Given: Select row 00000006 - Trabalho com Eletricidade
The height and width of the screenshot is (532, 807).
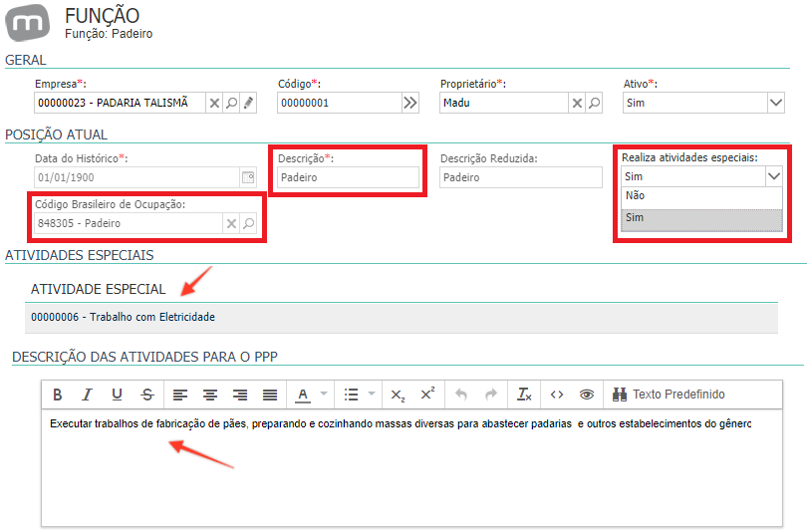Looking at the screenshot, I should tap(402, 318).
